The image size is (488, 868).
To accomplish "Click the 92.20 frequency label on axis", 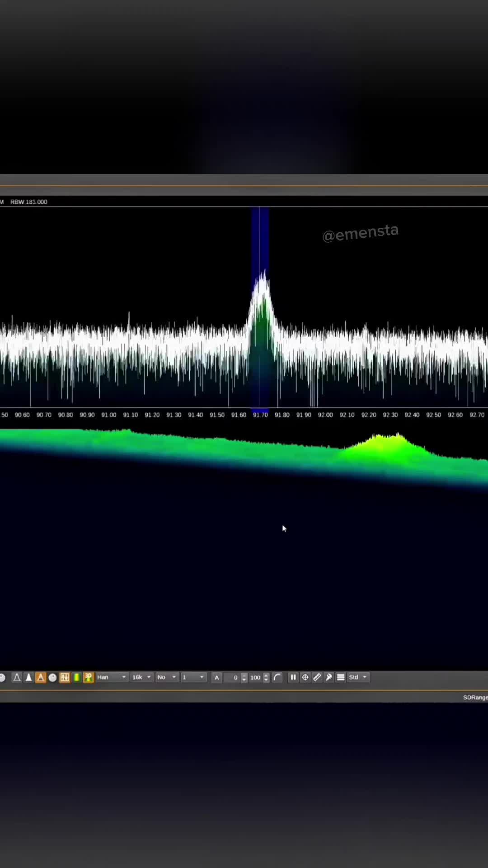I will pos(369,415).
